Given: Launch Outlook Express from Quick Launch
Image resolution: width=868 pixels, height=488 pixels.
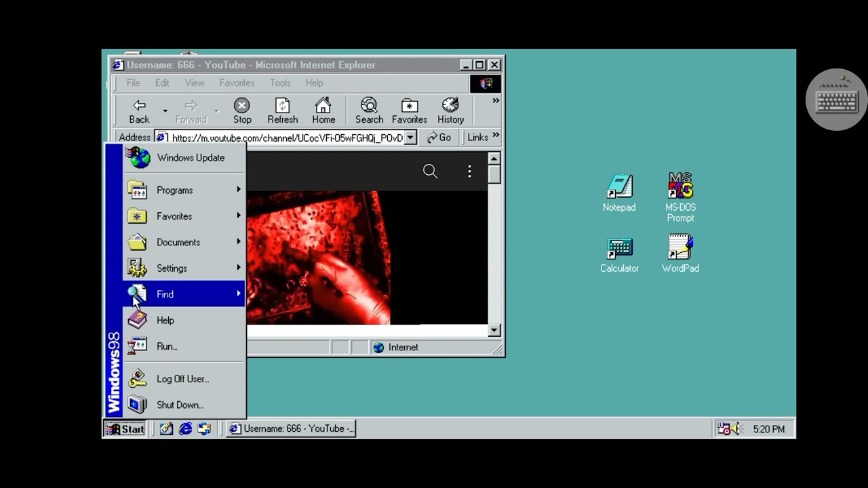Looking at the screenshot, I should (x=204, y=428).
